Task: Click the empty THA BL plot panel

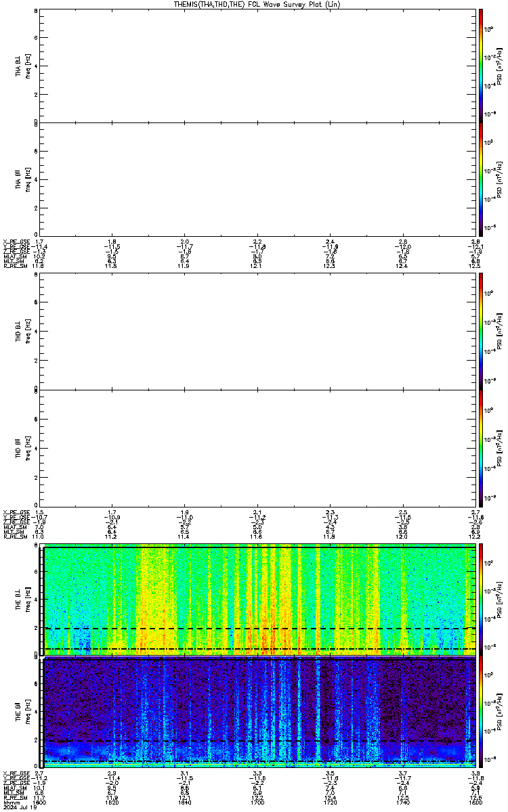Action: pos(256,66)
